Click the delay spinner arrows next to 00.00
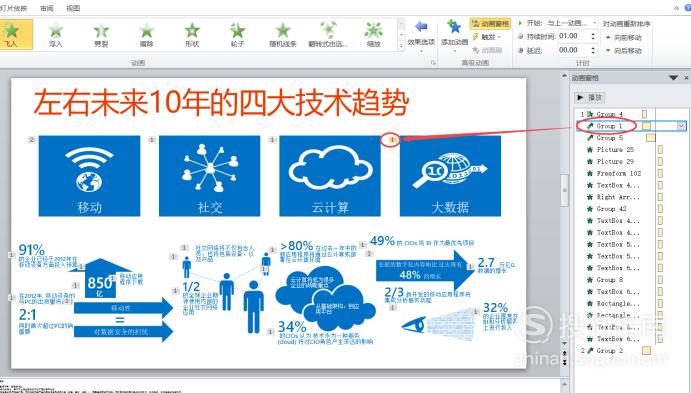This screenshot has height=393, width=691. (593, 50)
